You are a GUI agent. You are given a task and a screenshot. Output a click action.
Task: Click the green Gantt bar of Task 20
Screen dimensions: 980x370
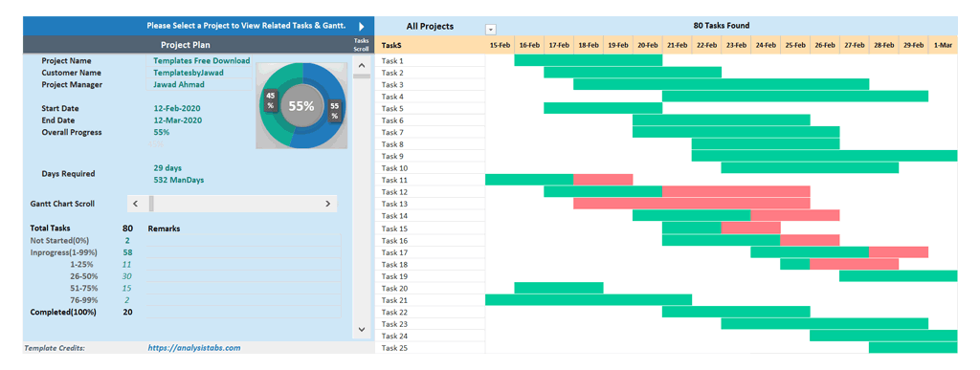point(559,288)
